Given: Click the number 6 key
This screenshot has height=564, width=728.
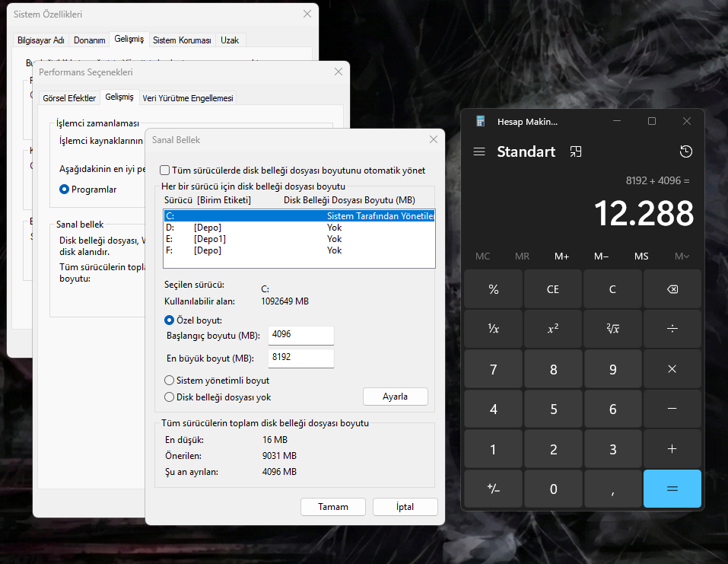Looking at the screenshot, I should pyautogui.click(x=612, y=409).
